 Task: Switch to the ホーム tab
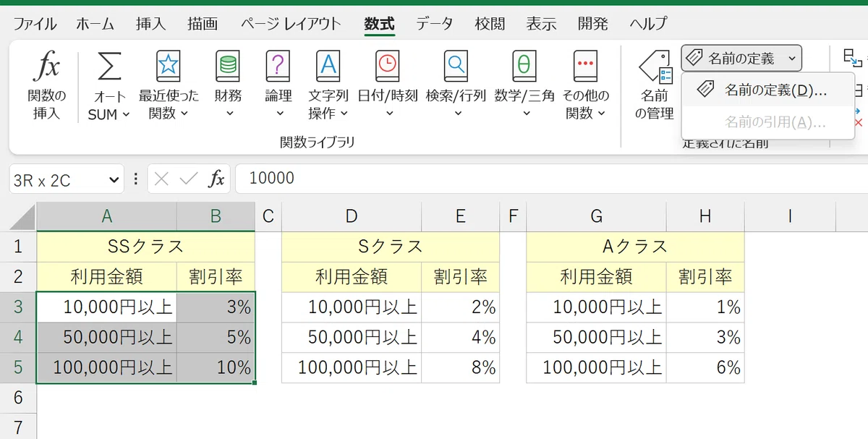(95, 23)
